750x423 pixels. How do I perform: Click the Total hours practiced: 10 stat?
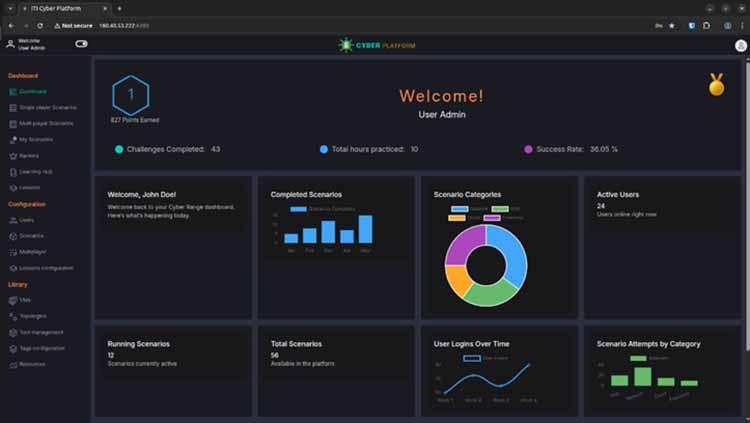point(369,149)
